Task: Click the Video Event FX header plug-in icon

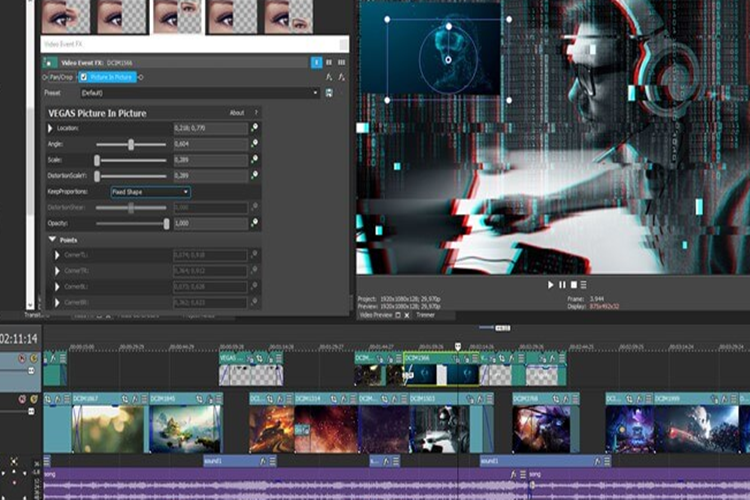Action: tap(49, 63)
